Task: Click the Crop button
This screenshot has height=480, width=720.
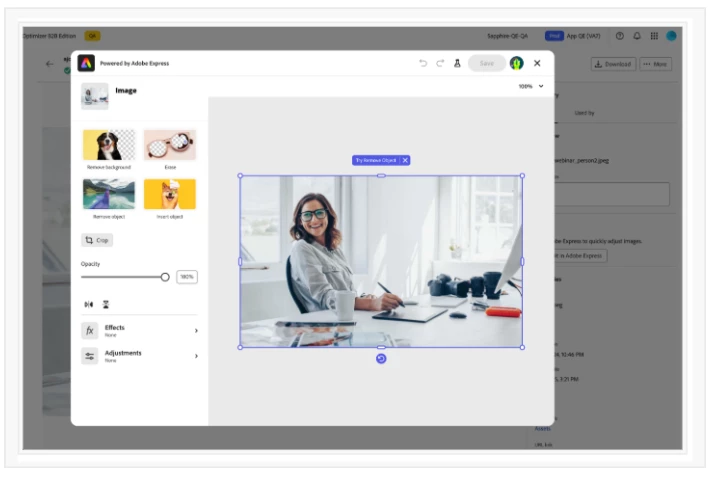Action: (x=97, y=240)
